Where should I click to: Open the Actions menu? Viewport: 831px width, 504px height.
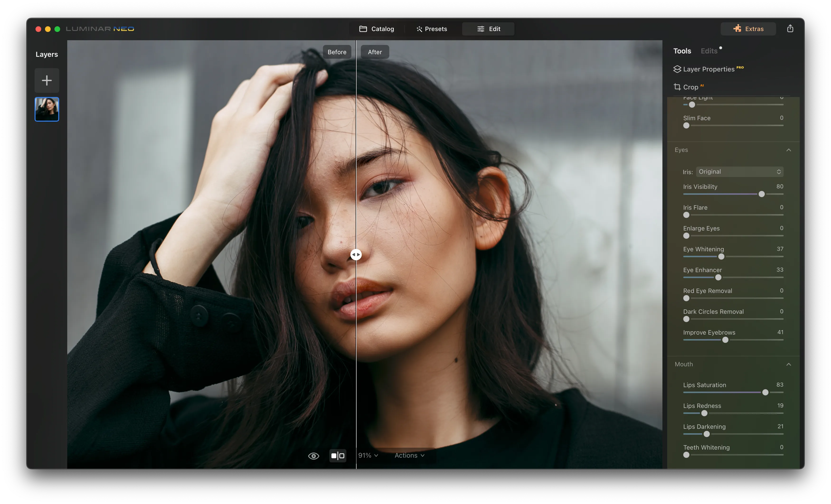click(x=409, y=455)
